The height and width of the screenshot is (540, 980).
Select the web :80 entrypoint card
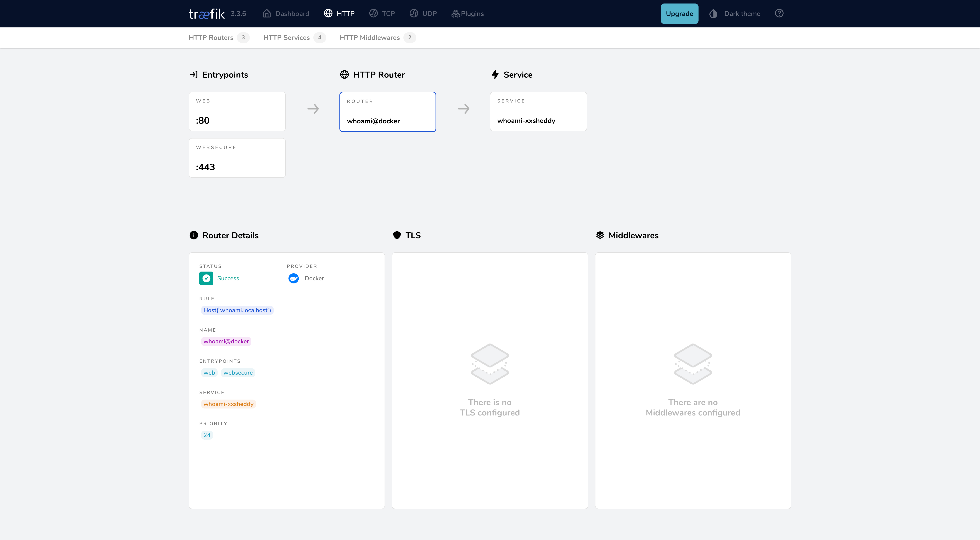click(x=237, y=111)
